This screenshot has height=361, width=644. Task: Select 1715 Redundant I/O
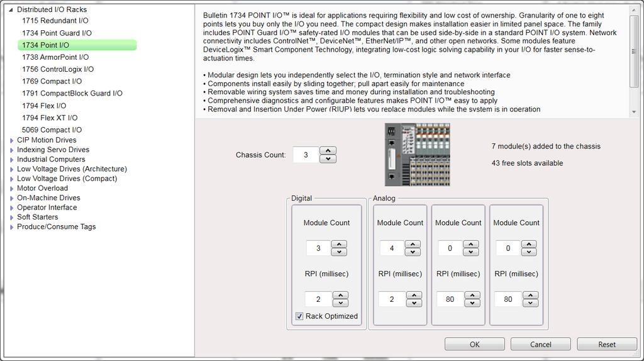click(55, 21)
